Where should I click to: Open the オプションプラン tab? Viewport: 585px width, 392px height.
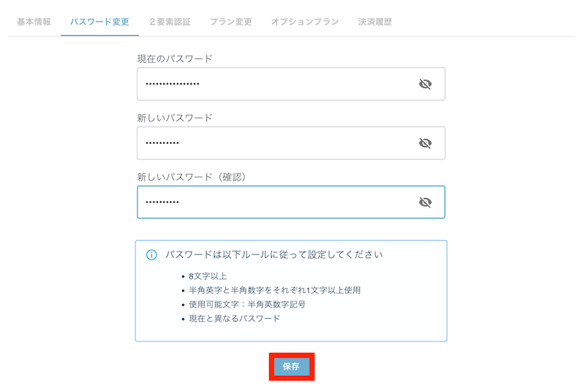tap(305, 22)
